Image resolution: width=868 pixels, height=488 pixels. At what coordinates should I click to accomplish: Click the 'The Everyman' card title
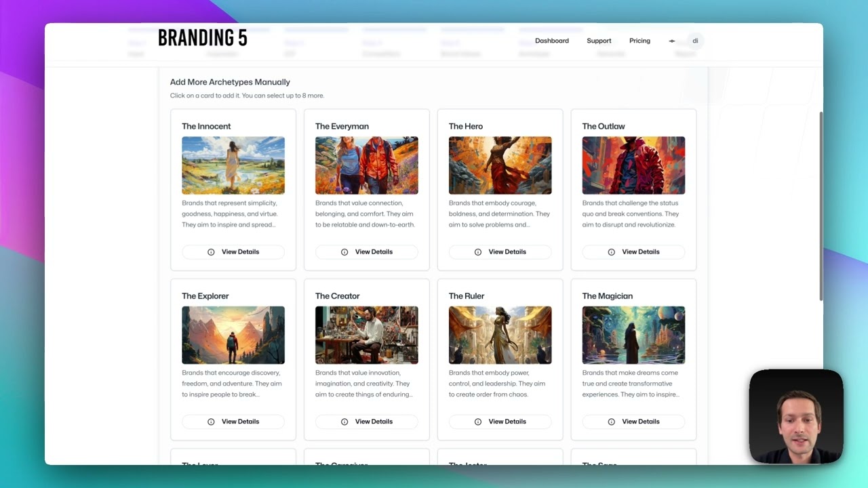click(342, 126)
